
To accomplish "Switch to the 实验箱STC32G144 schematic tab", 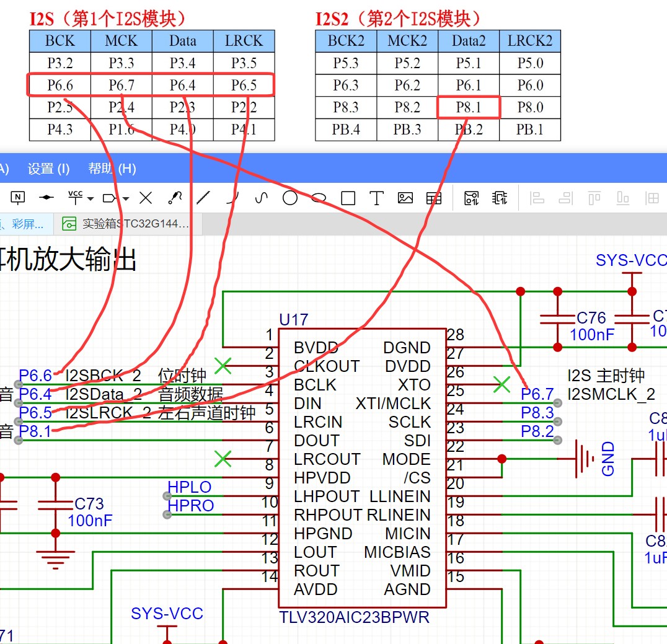I will click(129, 224).
